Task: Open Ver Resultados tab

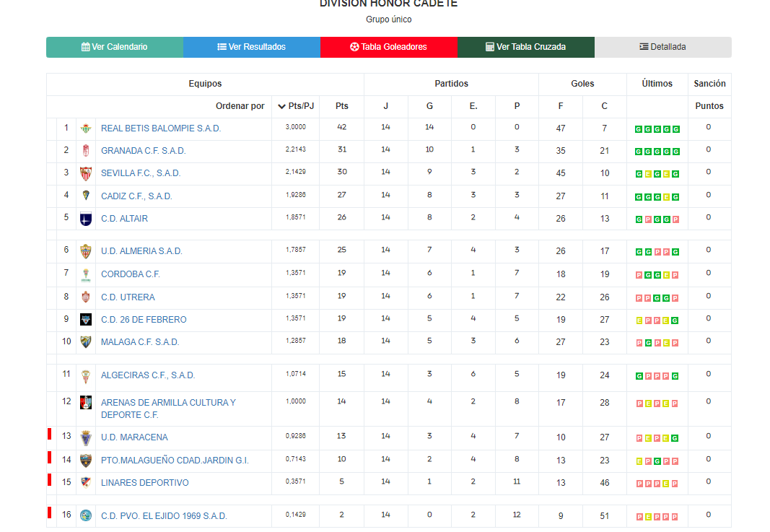Action: 251,47
